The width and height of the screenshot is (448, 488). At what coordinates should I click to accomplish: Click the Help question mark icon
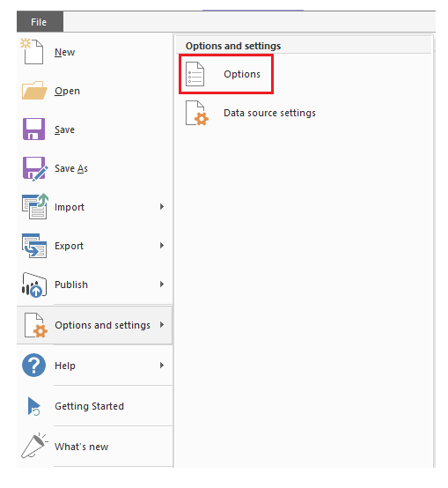pyautogui.click(x=34, y=365)
